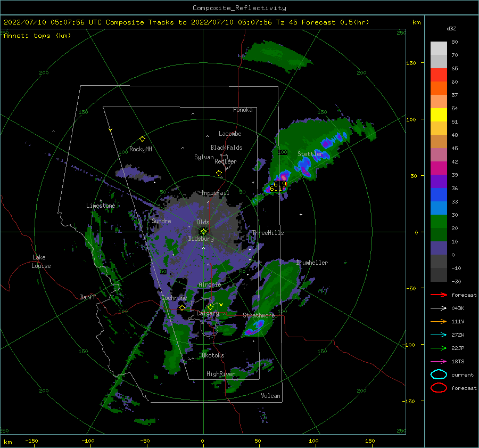Screen dimensions: 479x448
Task: Click the Sylvan label
Action: [204, 157]
